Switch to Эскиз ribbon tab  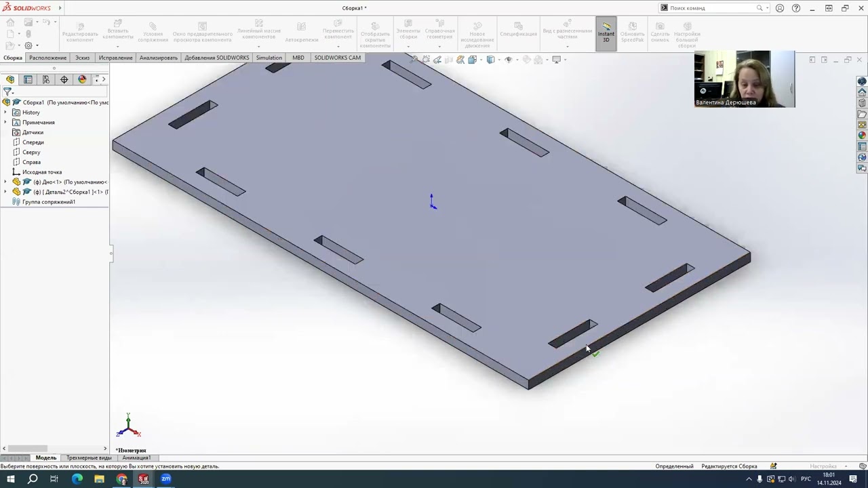pos(82,58)
